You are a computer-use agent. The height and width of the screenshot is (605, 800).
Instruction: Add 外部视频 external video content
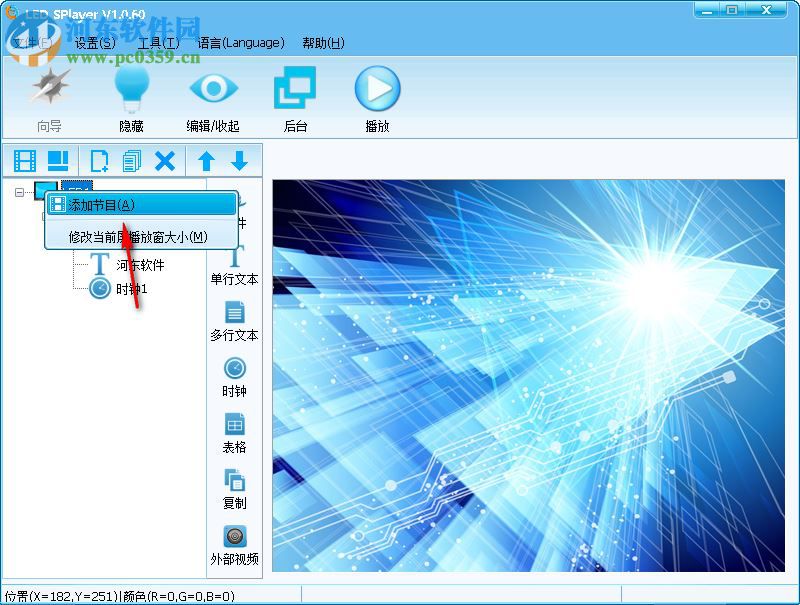pos(234,545)
